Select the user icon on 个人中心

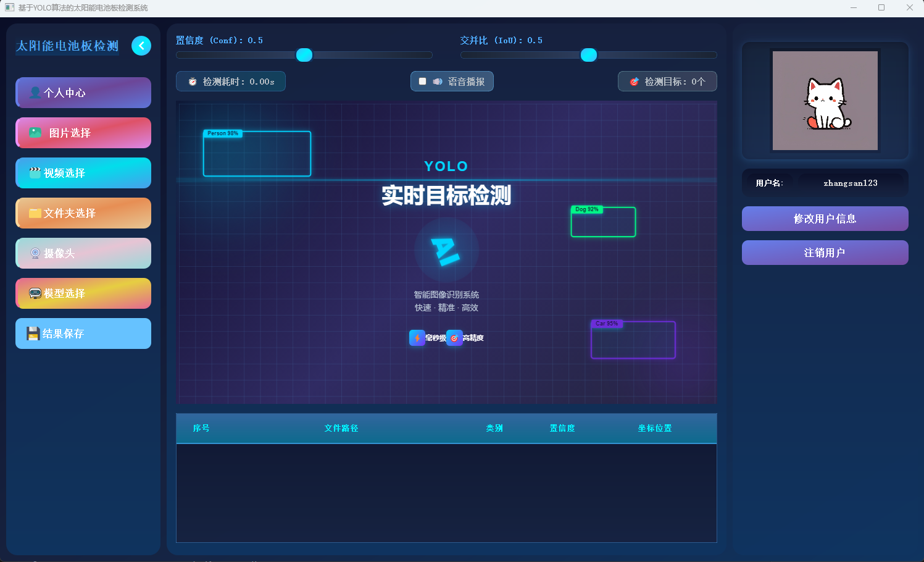coord(36,92)
